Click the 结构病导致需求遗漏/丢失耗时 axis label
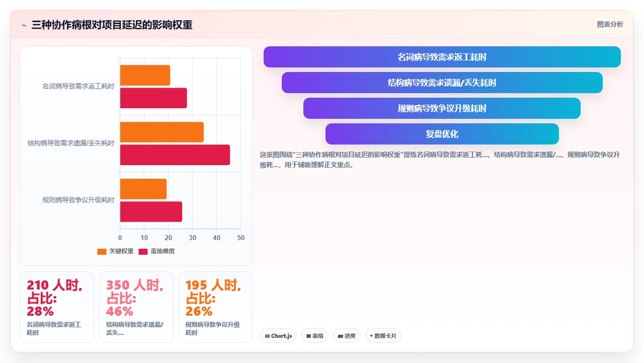This screenshot has height=363, width=644. coord(71,143)
